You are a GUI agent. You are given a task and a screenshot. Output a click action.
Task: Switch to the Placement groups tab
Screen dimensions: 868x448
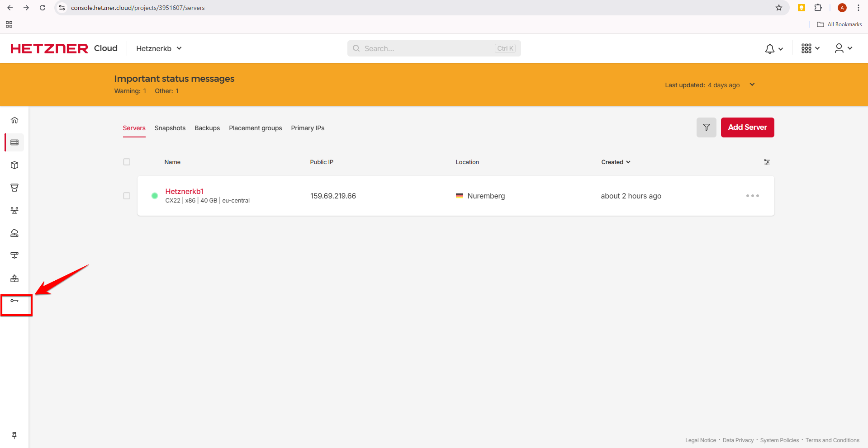point(255,128)
